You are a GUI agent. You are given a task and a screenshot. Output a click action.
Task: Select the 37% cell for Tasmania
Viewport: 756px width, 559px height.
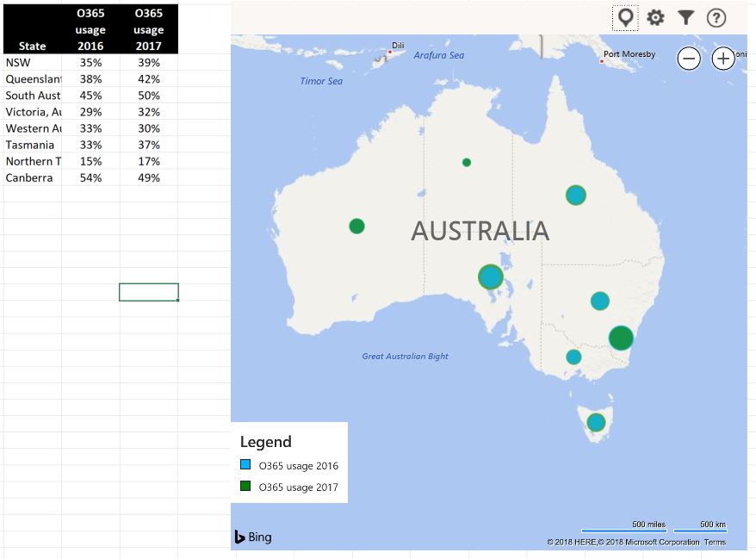coord(148,145)
